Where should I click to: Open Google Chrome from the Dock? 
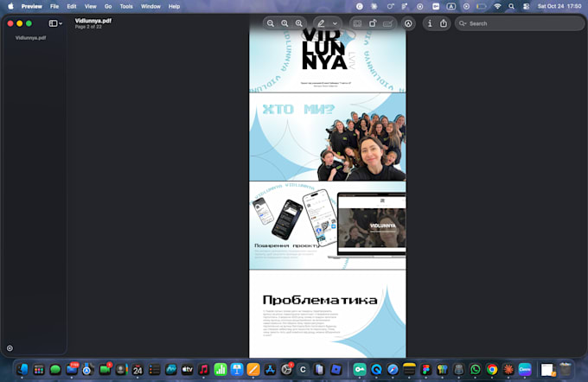pyautogui.click(x=492, y=370)
